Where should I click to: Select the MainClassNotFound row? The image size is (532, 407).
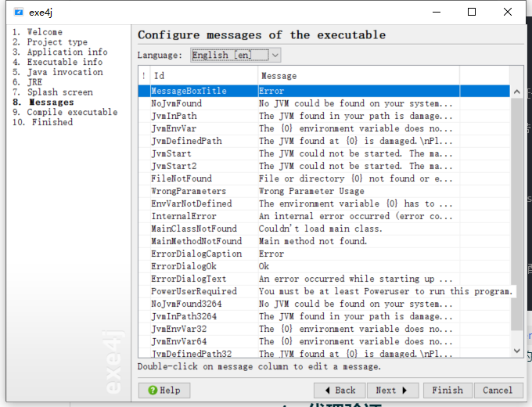click(193, 229)
